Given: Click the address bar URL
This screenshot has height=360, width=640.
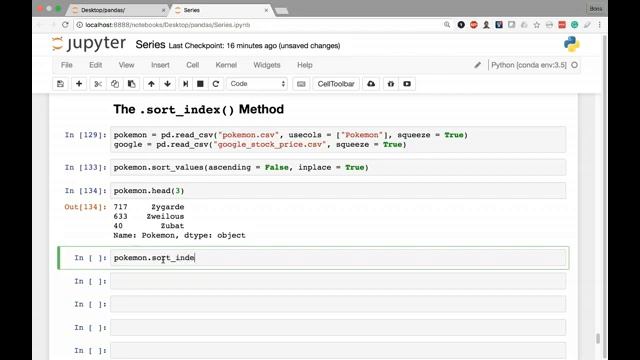Looking at the screenshot, I should click(x=168, y=25).
